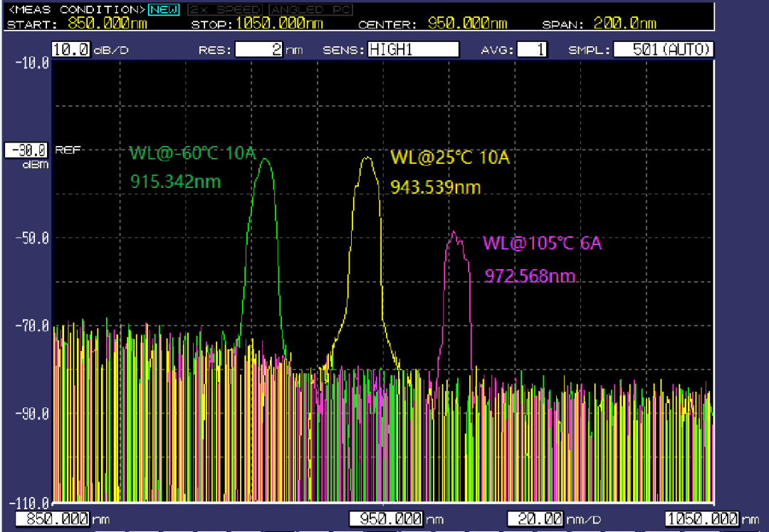Edit the 20.00 nm/D division field
Viewport: 769px width, 532px height.
click(x=535, y=518)
